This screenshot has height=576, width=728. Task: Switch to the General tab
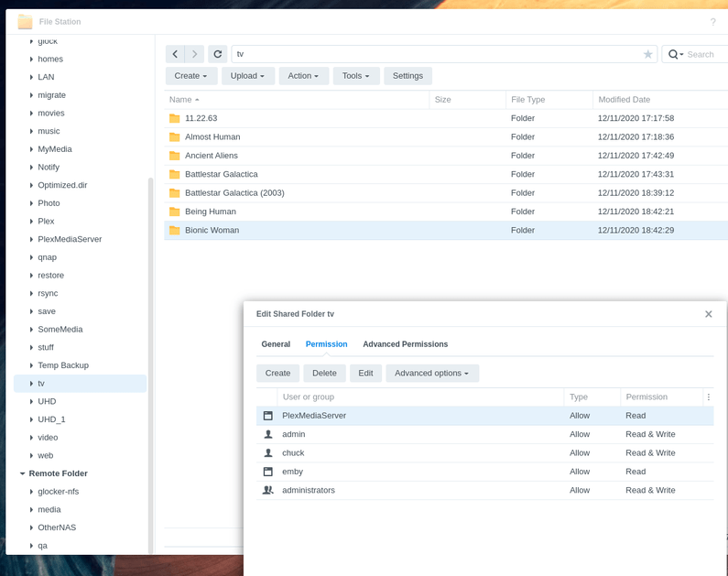[x=276, y=344]
